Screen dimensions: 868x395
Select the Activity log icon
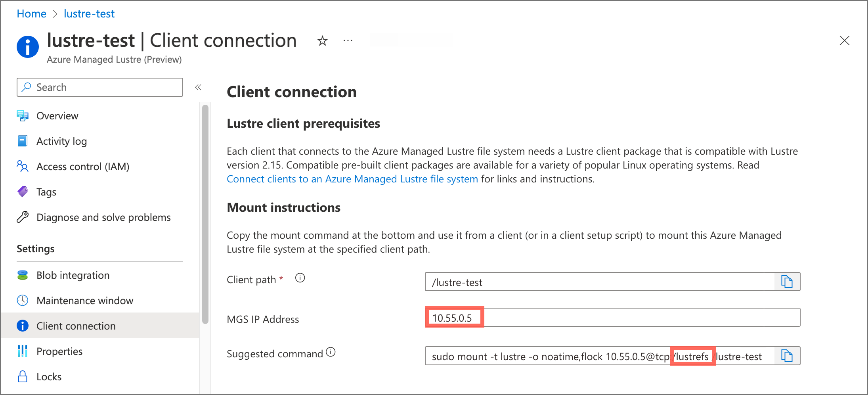(23, 141)
